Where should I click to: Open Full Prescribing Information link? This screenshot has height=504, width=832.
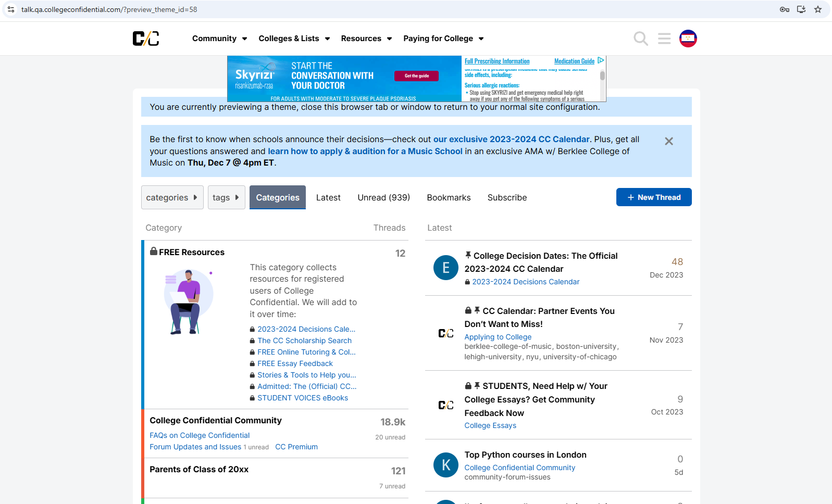click(x=497, y=61)
